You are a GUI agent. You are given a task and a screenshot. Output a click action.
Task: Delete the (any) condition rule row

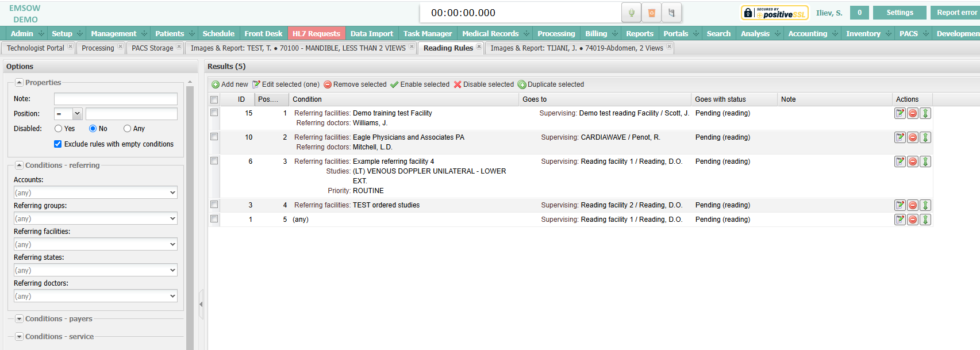(912, 220)
